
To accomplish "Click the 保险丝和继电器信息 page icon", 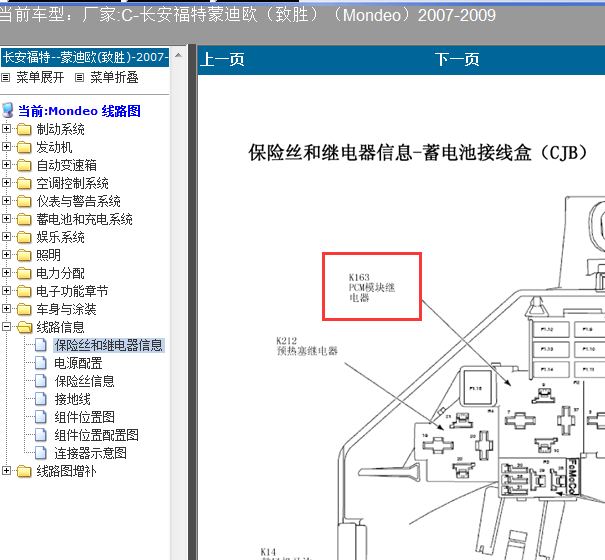I will 41,345.
